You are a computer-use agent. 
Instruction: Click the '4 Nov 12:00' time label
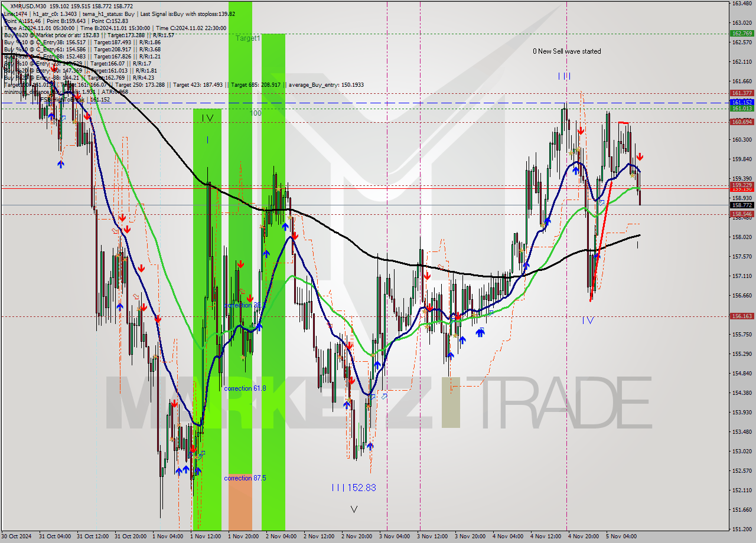click(x=546, y=537)
